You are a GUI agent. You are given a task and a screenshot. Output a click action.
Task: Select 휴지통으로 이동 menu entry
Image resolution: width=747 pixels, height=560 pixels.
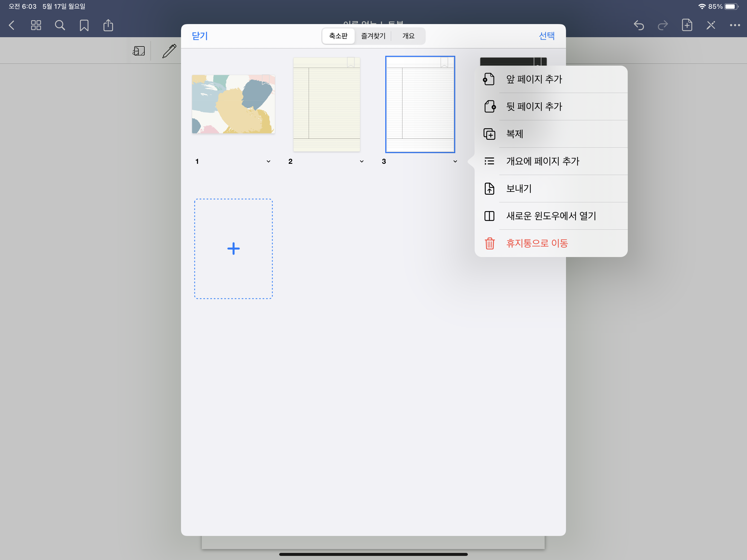[537, 243]
